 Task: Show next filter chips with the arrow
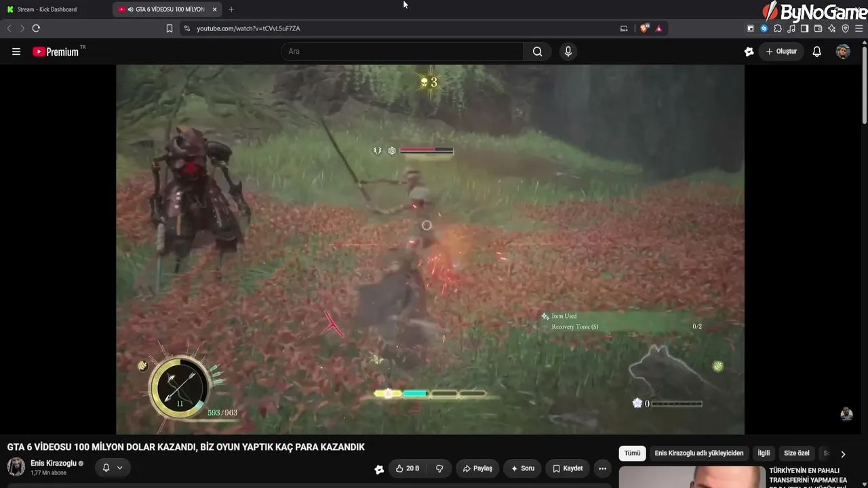[843, 454]
